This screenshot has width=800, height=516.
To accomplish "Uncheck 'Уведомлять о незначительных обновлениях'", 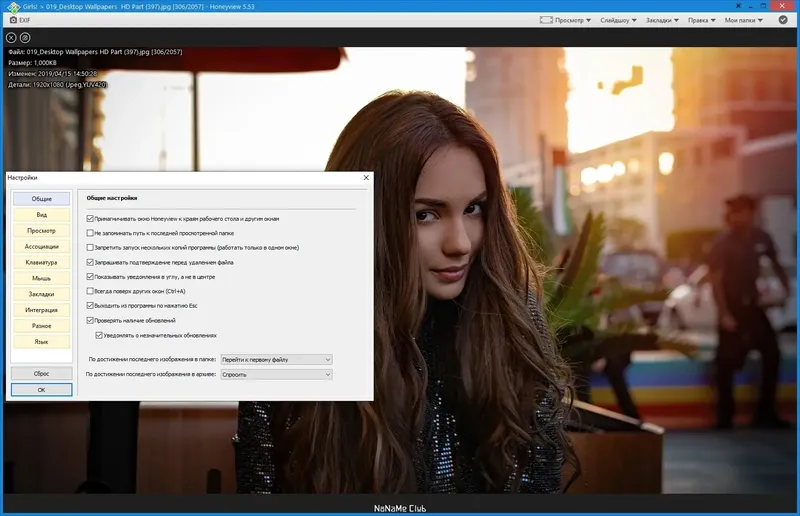I will click(99, 335).
